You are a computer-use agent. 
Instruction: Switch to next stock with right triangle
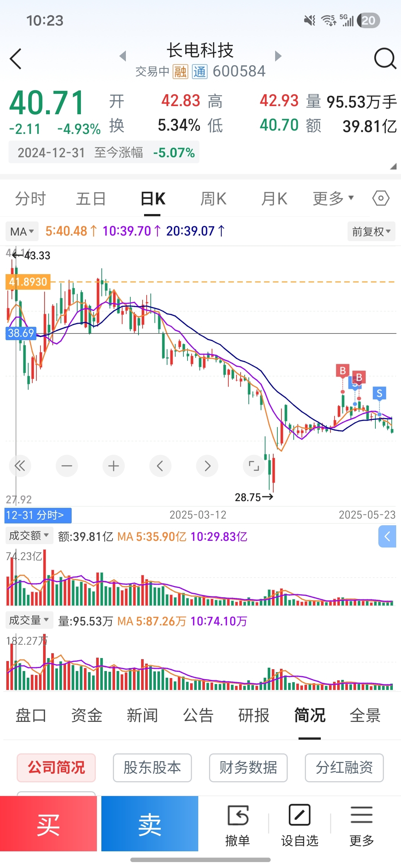click(x=278, y=56)
